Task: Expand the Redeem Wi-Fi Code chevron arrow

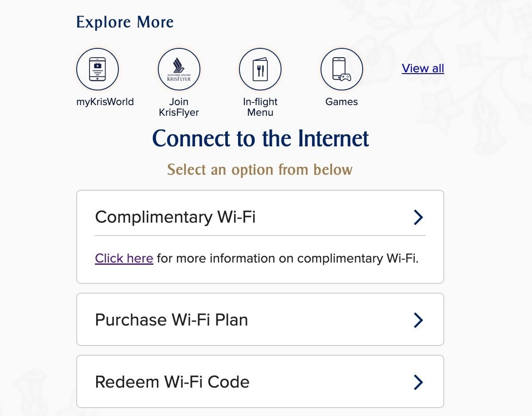Action: (418, 382)
